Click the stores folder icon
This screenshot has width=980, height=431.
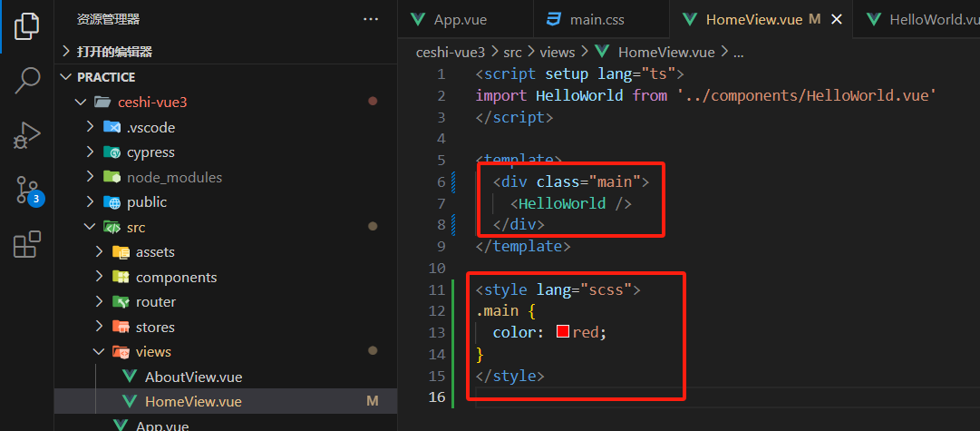[121, 328]
